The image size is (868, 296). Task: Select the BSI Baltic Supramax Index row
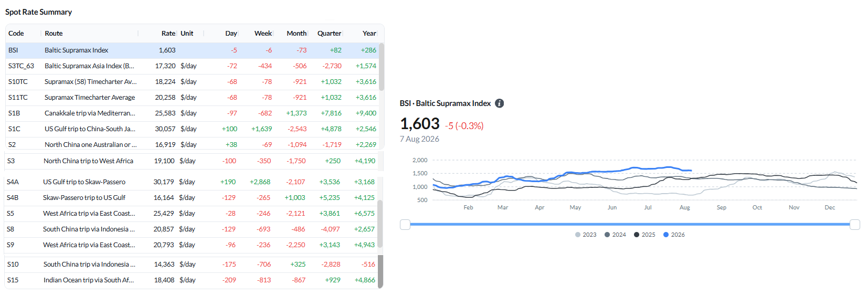[192, 50]
